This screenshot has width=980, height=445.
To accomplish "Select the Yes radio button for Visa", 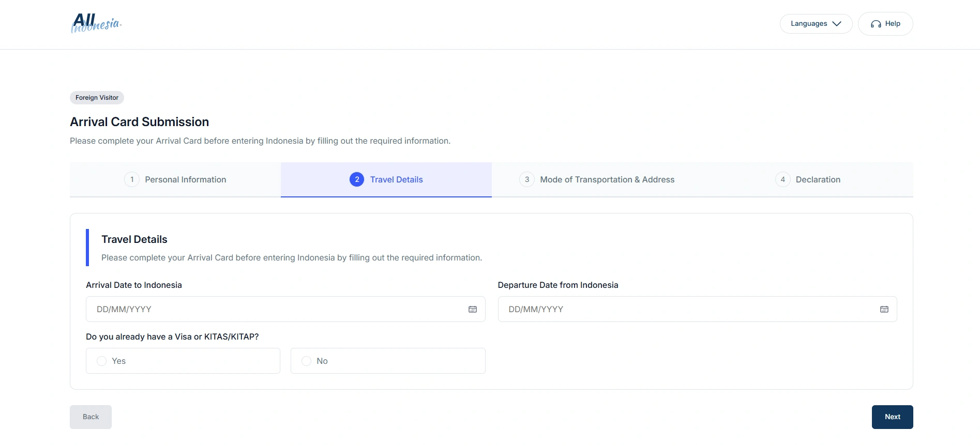I will (x=102, y=361).
